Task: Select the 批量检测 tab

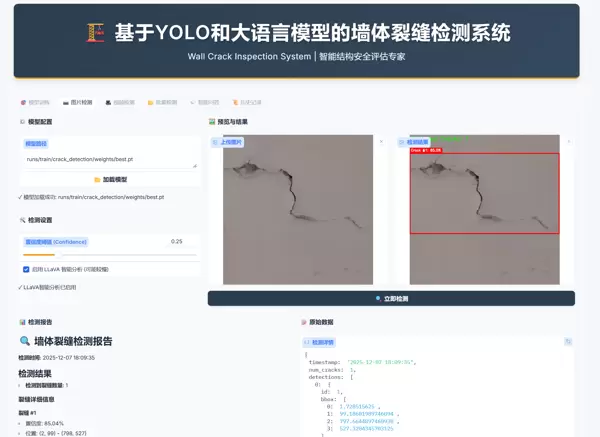Action: (163, 102)
